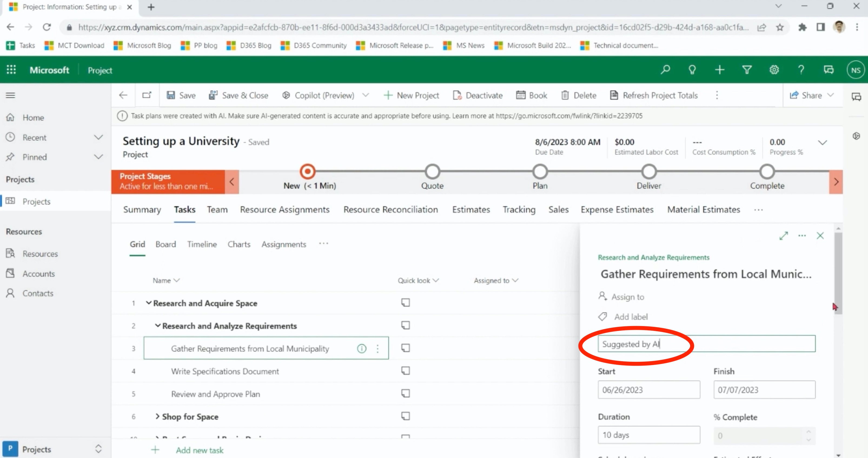This screenshot has height=458, width=868.
Task: Open the search magnifier in header
Action: pos(665,70)
